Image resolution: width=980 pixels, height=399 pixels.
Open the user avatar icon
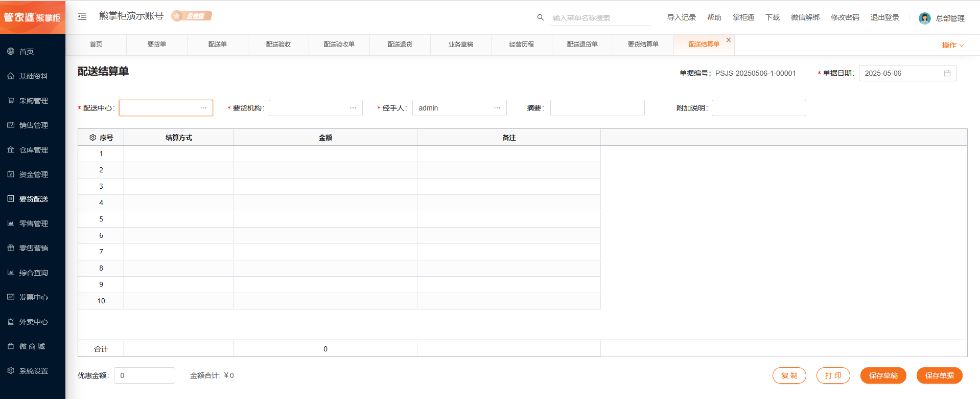924,18
